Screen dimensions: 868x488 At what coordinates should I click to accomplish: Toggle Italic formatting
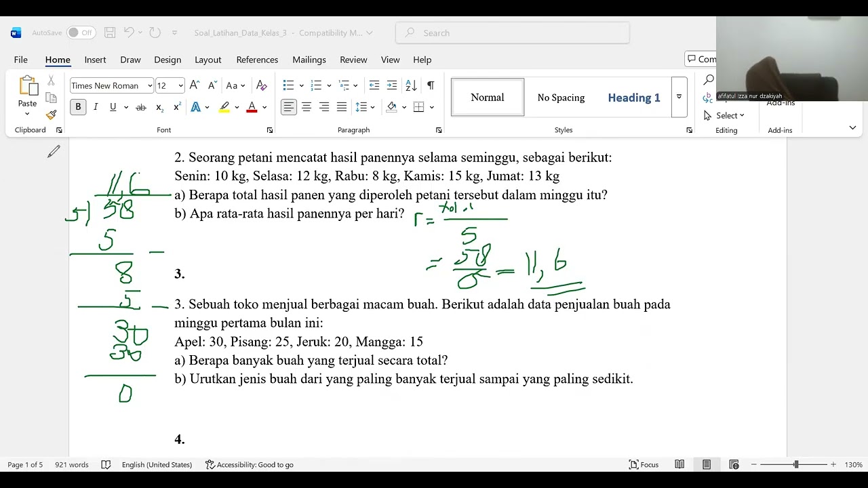coord(96,107)
